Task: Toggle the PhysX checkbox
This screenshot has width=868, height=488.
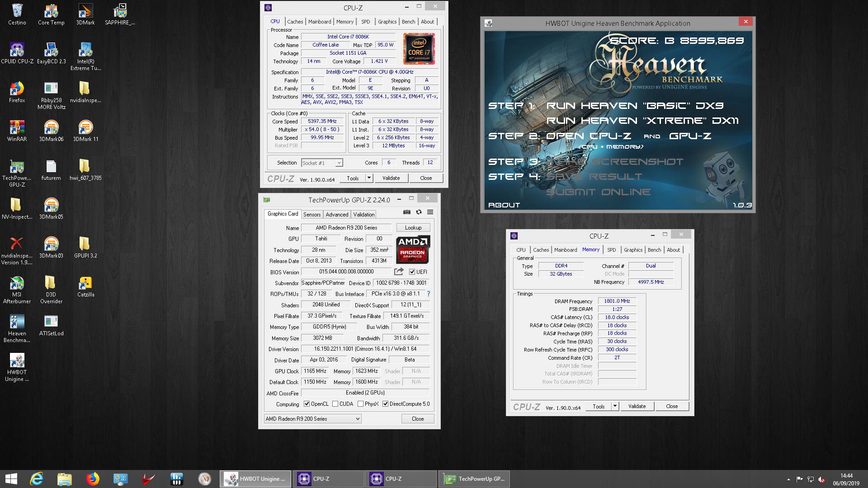Action: [360, 404]
